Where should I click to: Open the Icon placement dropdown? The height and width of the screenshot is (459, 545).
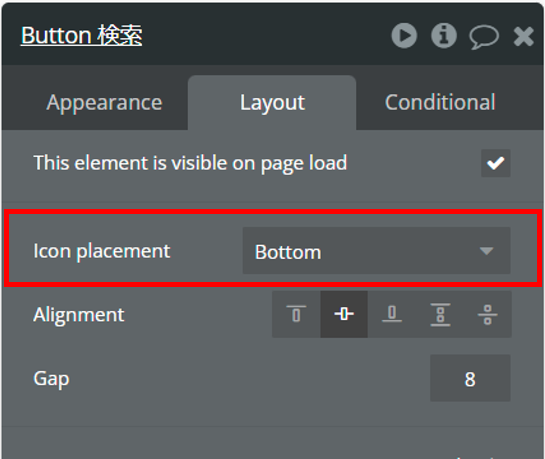point(376,251)
